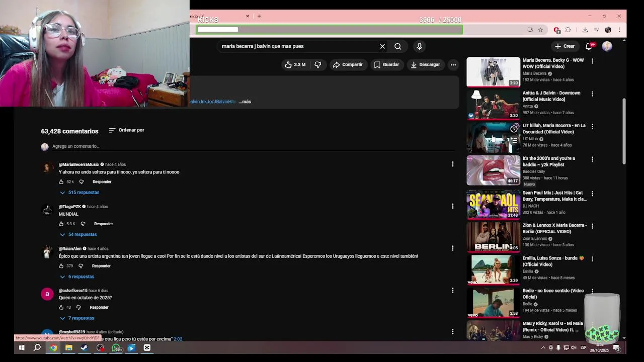Open the Beéle no tiene sentido thumbnail
Screen dimensions: 644x362
tap(493, 302)
